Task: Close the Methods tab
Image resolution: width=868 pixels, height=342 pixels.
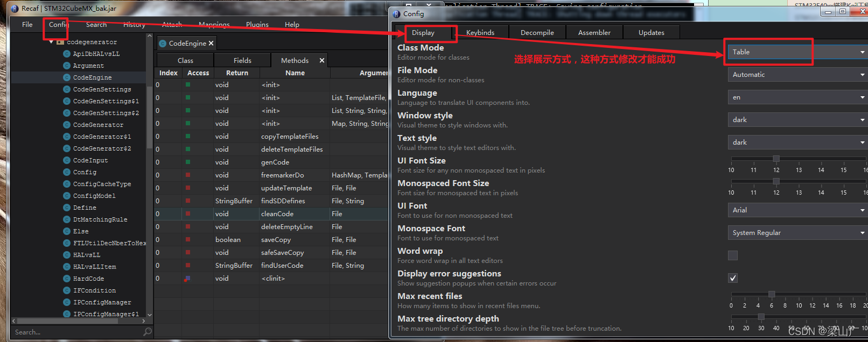Action: click(x=322, y=60)
